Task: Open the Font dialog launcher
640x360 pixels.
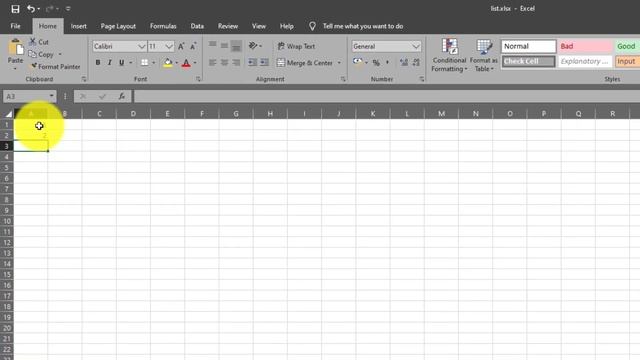Action: (x=198, y=79)
